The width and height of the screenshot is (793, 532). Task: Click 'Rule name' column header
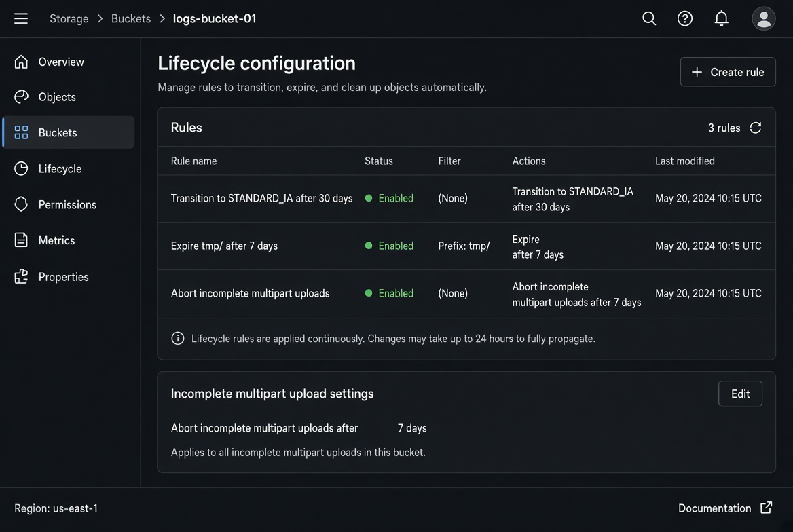pos(193,161)
